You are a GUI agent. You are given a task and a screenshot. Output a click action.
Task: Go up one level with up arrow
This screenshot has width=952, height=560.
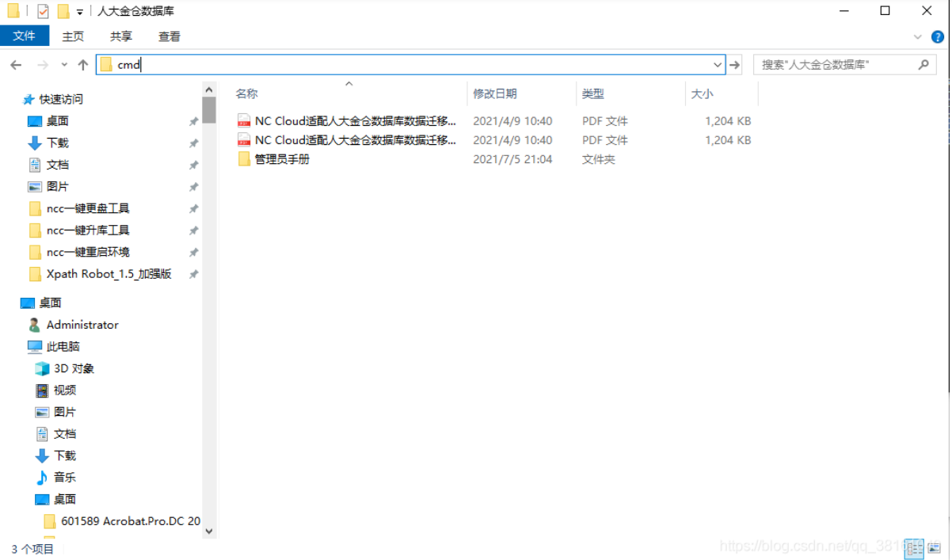click(82, 65)
